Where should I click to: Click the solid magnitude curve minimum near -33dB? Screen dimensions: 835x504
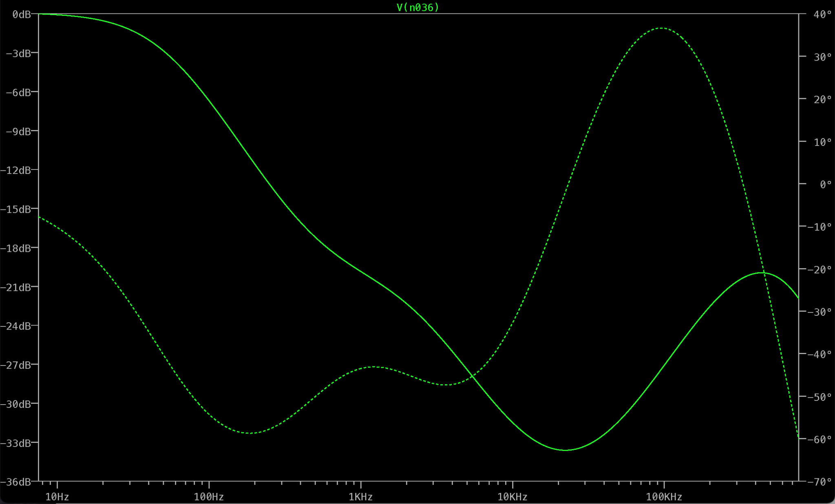pos(566,450)
